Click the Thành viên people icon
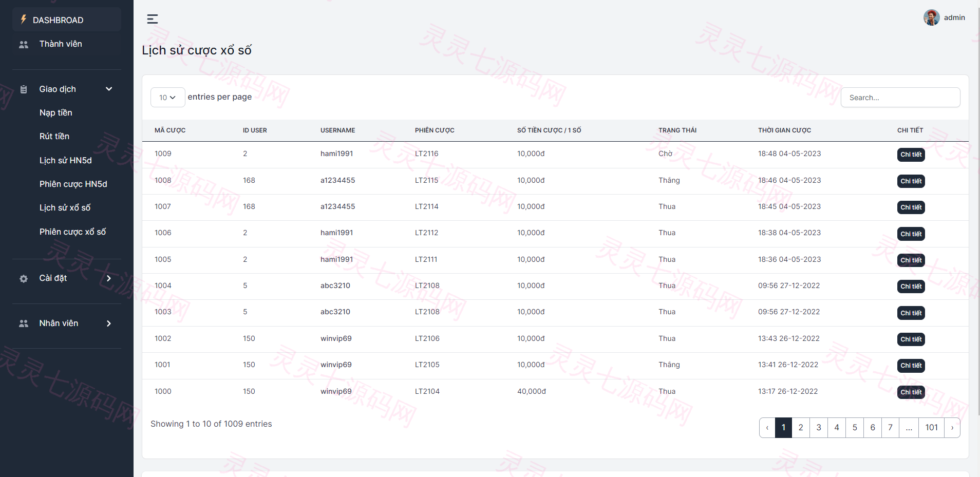The height and width of the screenshot is (477, 980). [24, 45]
